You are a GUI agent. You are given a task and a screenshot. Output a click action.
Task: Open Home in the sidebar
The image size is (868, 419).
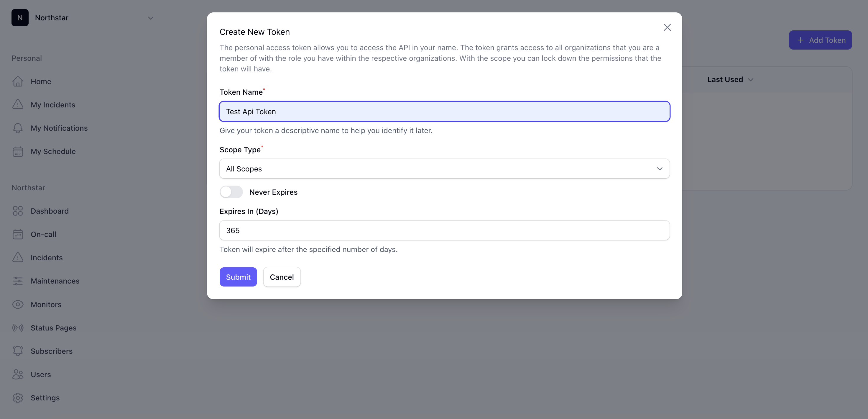(41, 81)
